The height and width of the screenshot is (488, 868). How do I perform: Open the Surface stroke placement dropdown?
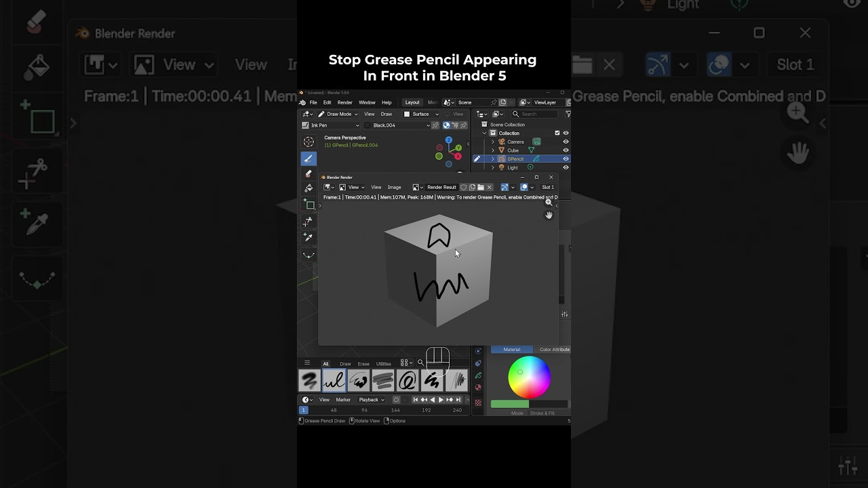coord(421,114)
